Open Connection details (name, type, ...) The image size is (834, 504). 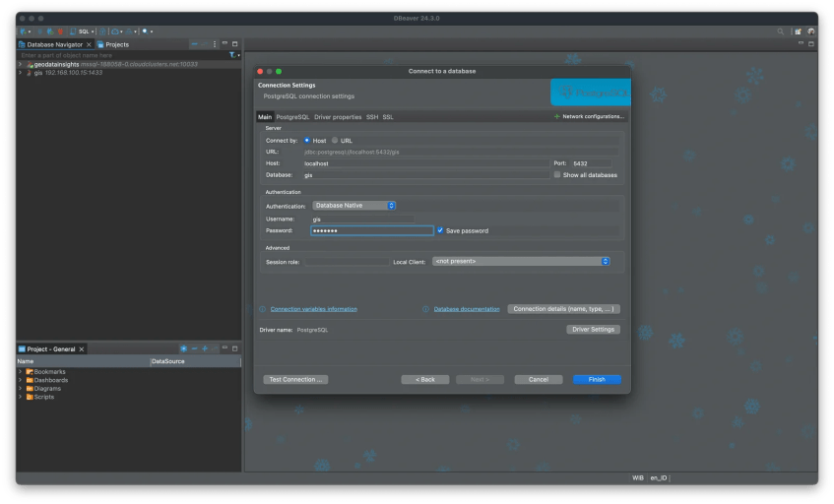click(563, 309)
